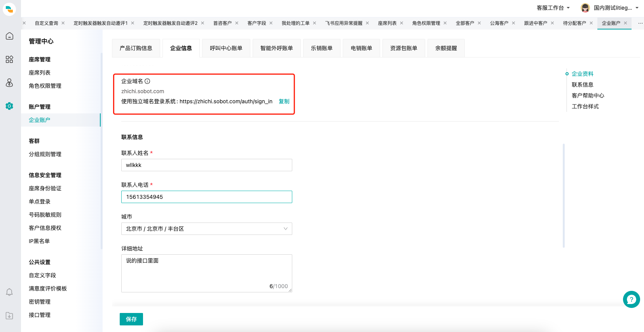
Task: Open 座席列表 in sidebar
Action: tap(40, 73)
